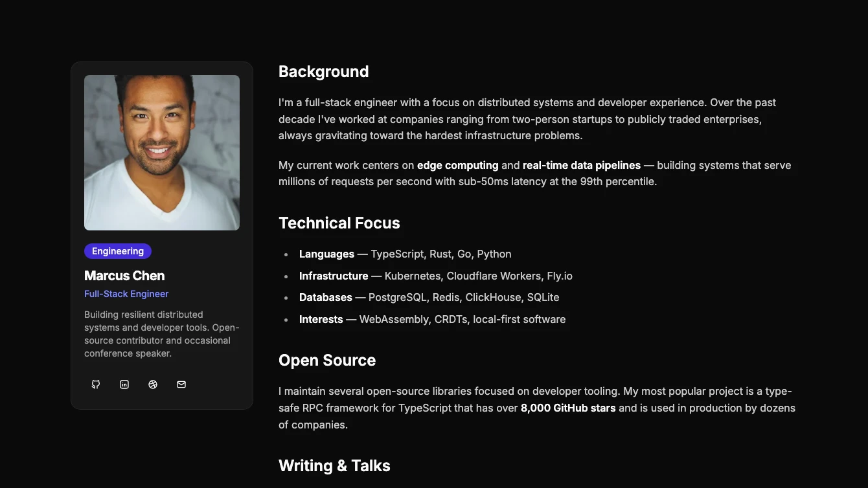The width and height of the screenshot is (868, 488).
Task: Click the "Background" section heading
Action: pyautogui.click(x=324, y=72)
